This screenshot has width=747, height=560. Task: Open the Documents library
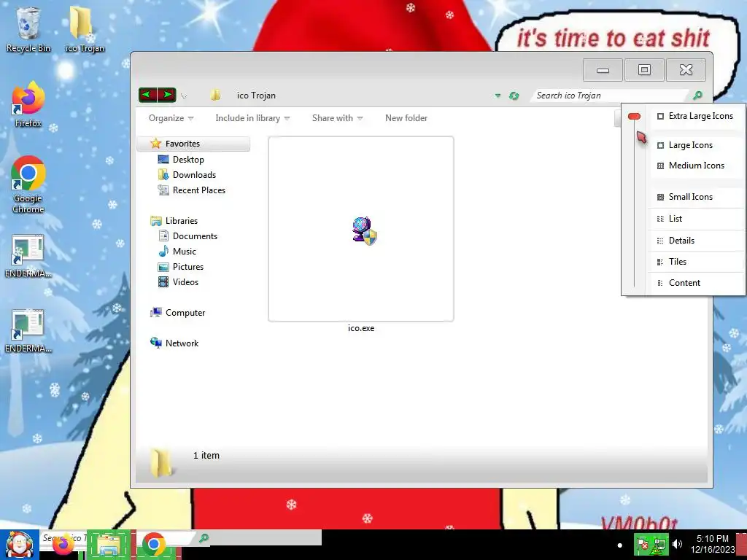[187, 236]
